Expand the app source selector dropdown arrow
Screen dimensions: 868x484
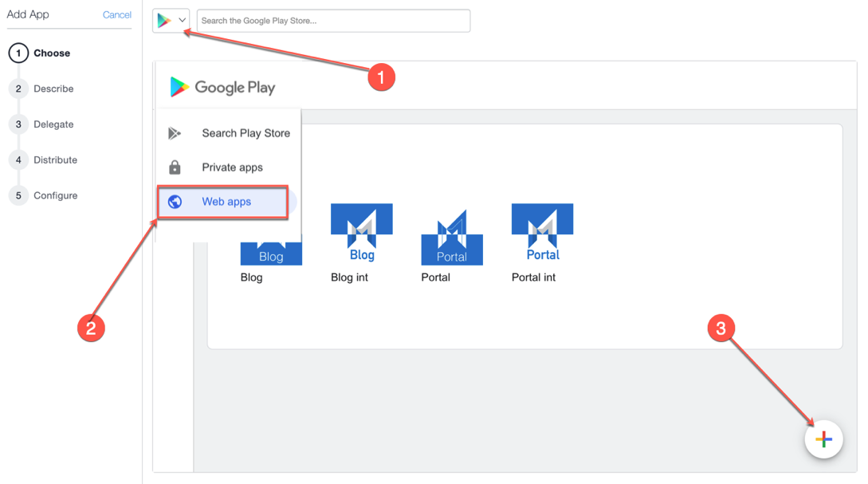180,20
